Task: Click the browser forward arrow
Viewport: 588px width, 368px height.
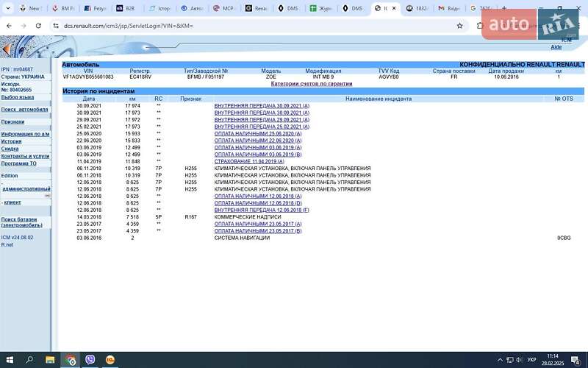Action: (24, 26)
